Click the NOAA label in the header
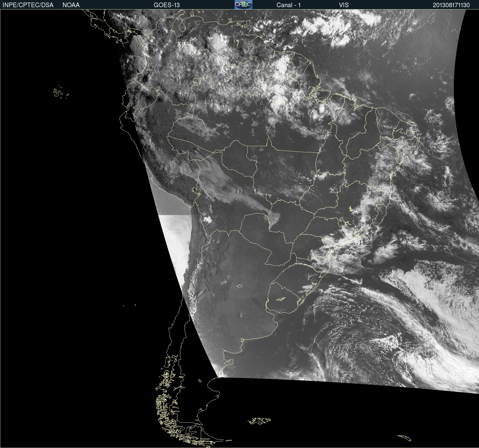This screenshot has width=479, height=448. (71, 5)
